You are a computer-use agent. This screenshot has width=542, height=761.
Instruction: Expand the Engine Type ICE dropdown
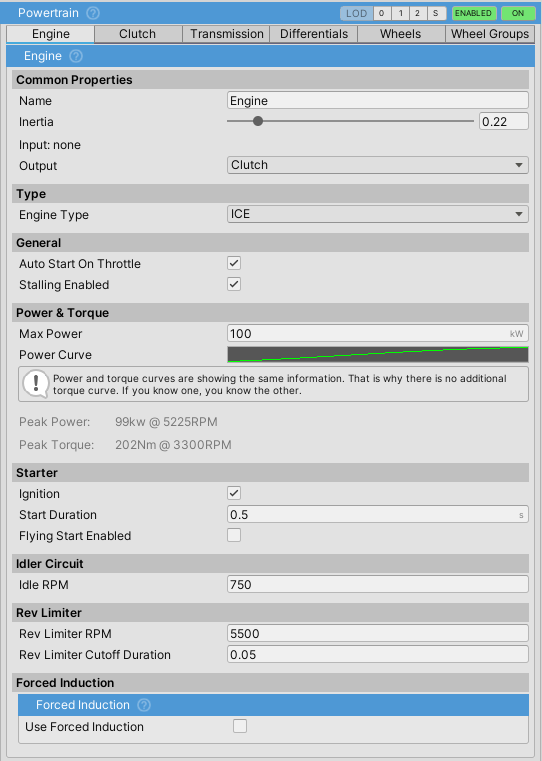coord(378,214)
